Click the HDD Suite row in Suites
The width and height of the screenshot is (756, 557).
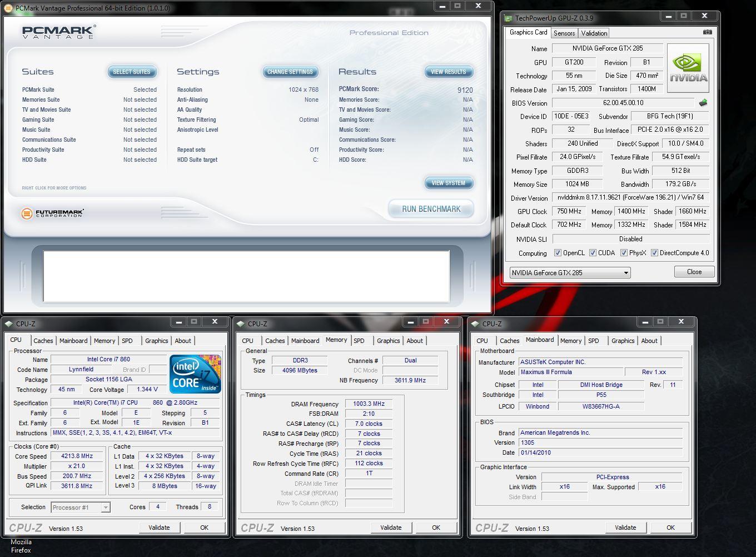pyautogui.click(x=89, y=160)
